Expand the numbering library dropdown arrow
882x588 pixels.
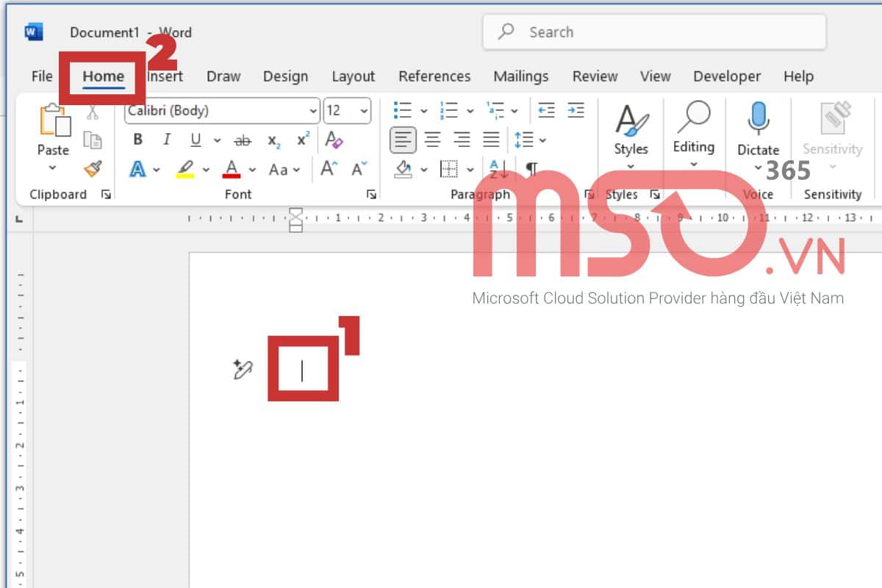coord(469,111)
